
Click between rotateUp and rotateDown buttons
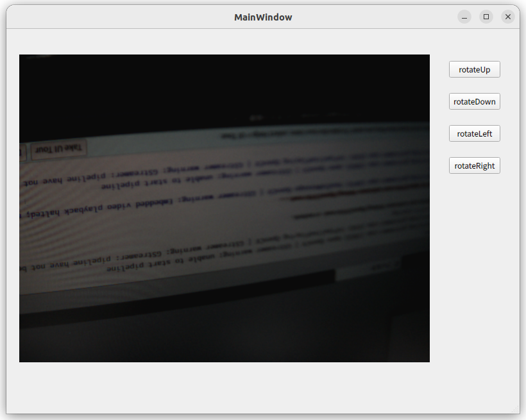pos(474,85)
